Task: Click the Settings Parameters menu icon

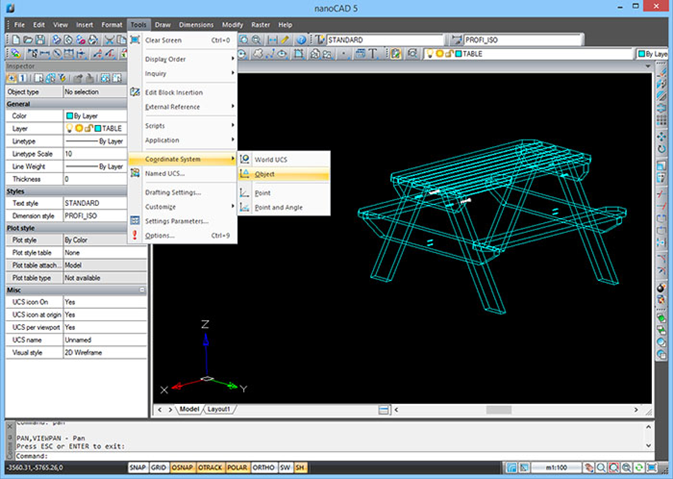Action: pos(135,221)
